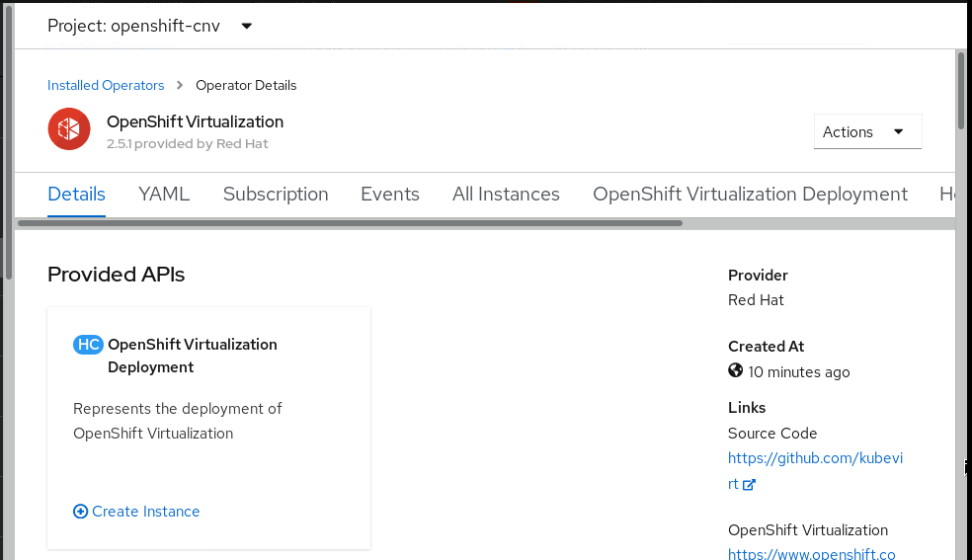This screenshot has width=972, height=560.
Task: Open the www.openshift.co link
Action: [811, 554]
